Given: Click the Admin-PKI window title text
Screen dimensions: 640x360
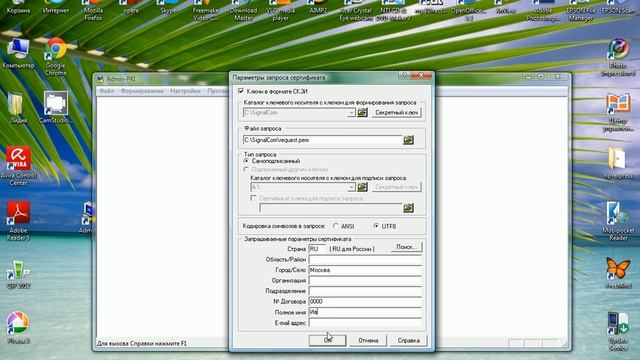Looking at the screenshot, I should point(120,79).
